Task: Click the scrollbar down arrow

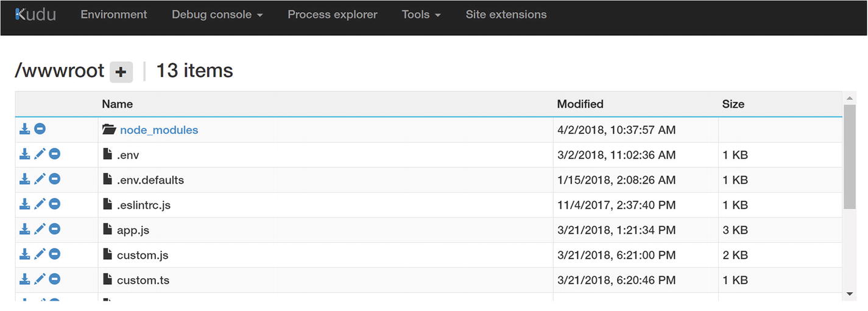Action: [850, 294]
